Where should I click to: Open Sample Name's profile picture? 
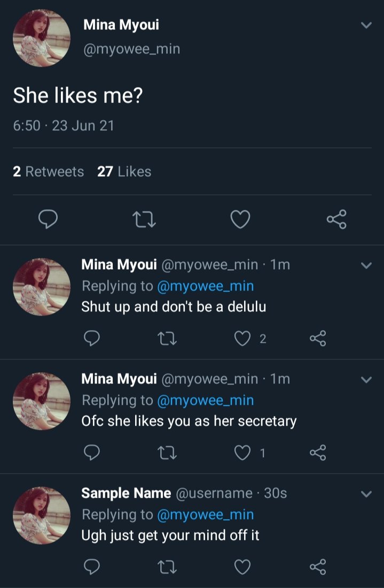[42, 515]
